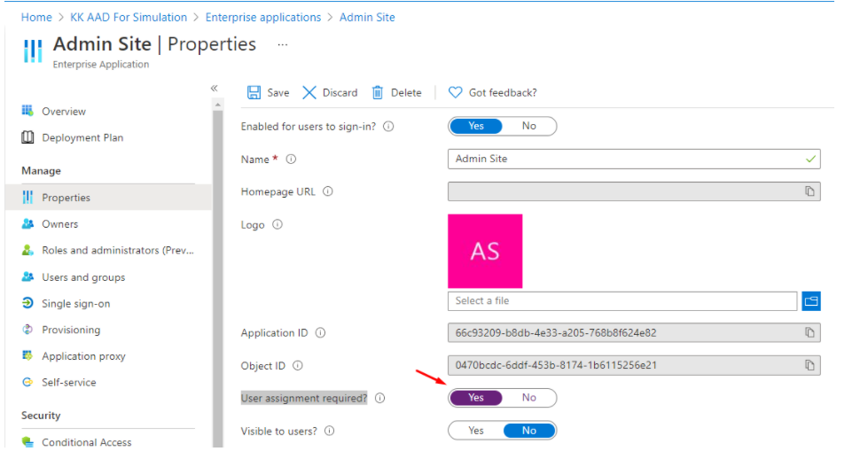Click the Roles and administrators icon
The width and height of the screenshot is (868, 467).
[x=27, y=250]
